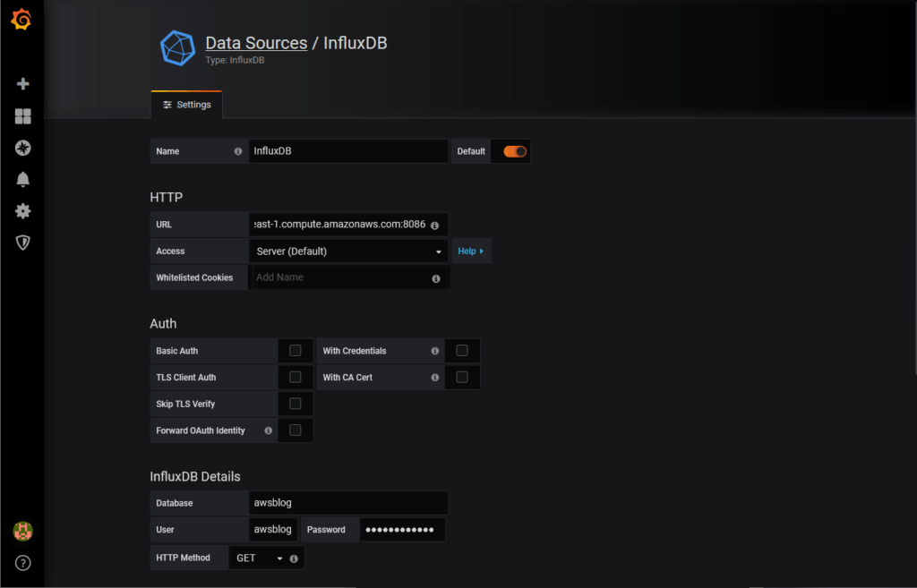Open the Dashboards grid icon

pyautogui.click(x=22, y=116)
